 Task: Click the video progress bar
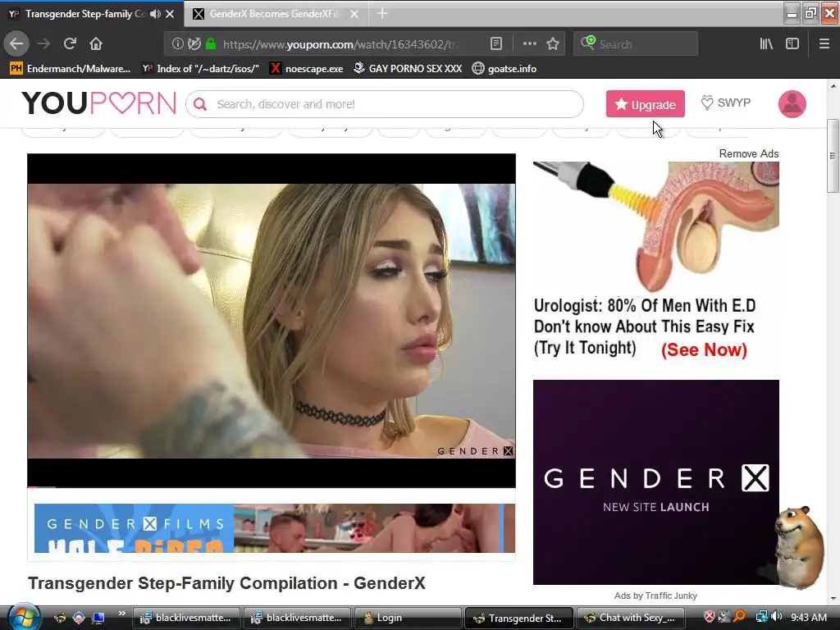(x=272, y=486)
